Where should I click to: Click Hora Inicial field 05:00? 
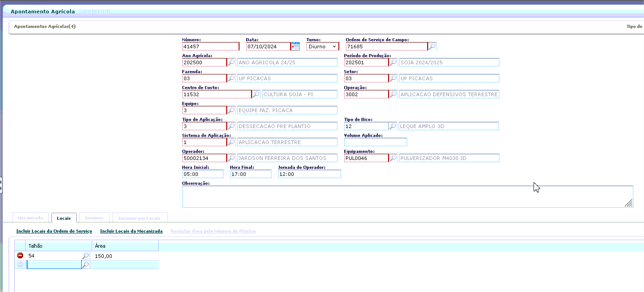click(x=203, y=174)
